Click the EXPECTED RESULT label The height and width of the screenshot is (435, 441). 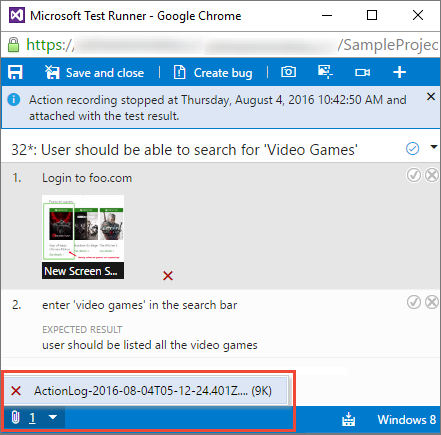(x=82, y=330)
